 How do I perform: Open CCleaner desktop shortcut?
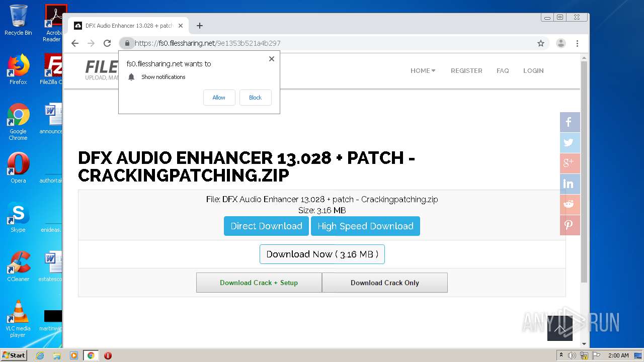(x=18, y=266)
